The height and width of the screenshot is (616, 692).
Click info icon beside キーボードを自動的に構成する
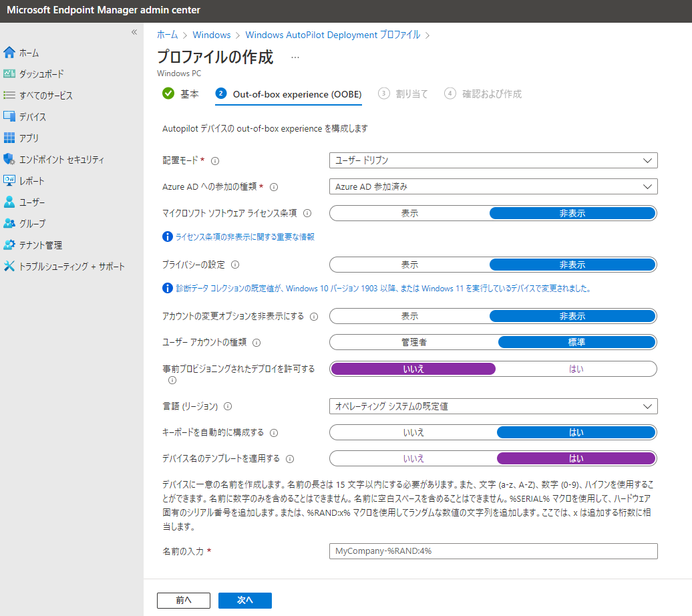click(x=274, y=433)
